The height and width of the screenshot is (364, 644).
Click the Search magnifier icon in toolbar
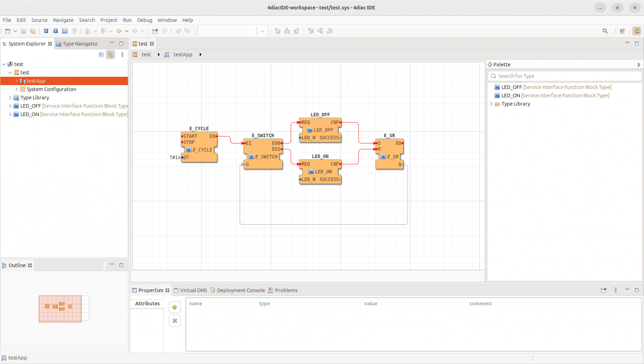605,31
